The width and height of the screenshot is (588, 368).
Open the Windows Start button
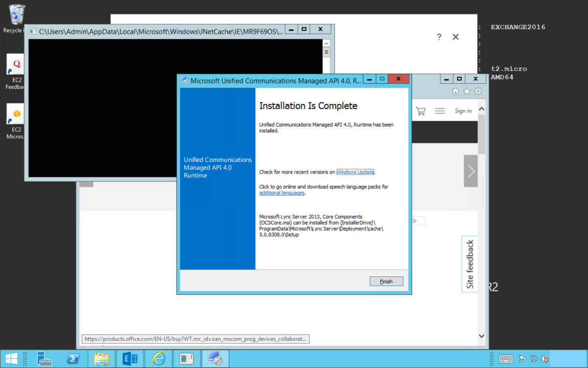point(12,358)
